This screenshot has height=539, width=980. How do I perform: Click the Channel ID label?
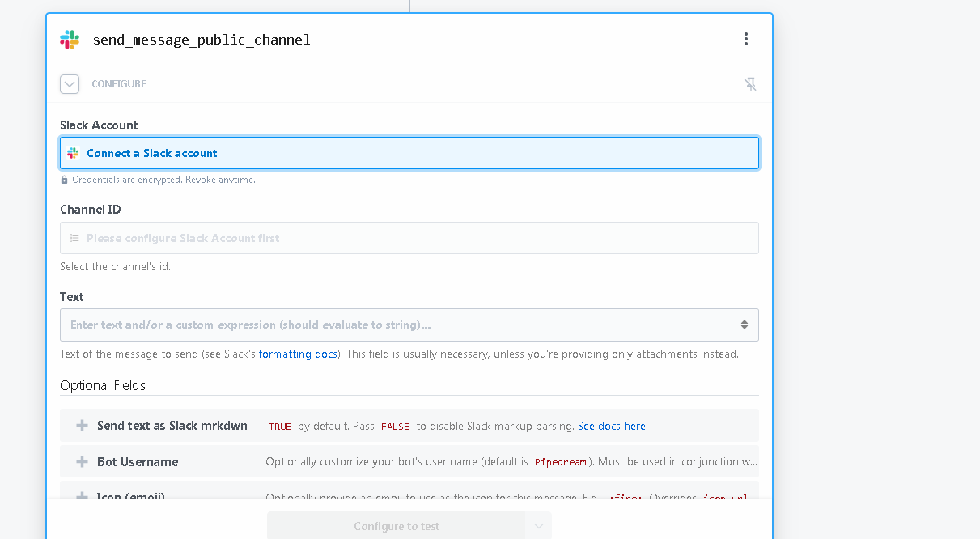[91, 210]
